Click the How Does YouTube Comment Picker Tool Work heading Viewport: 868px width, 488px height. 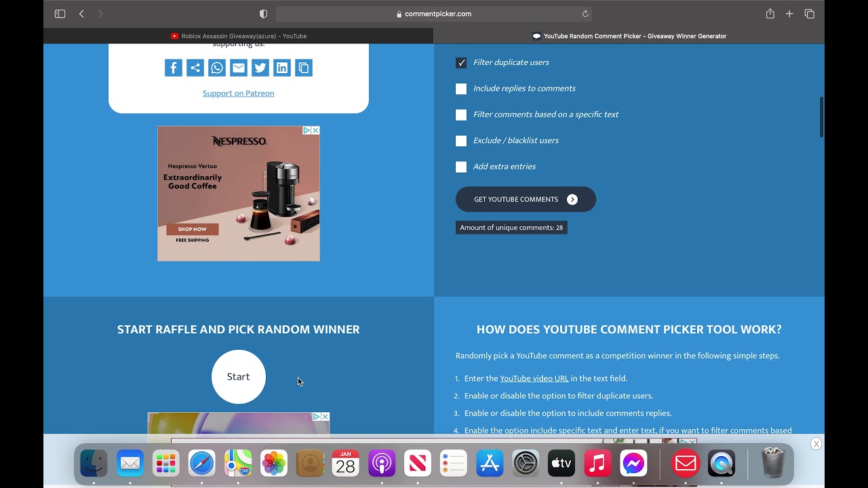click(x=629, y=329)
